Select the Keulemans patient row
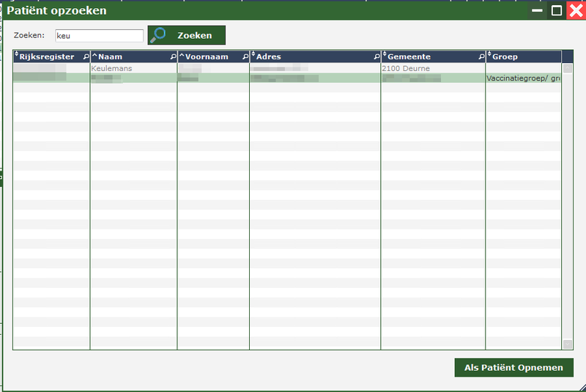The height and width of the screenshot is (392, 586). coord(111,68)
